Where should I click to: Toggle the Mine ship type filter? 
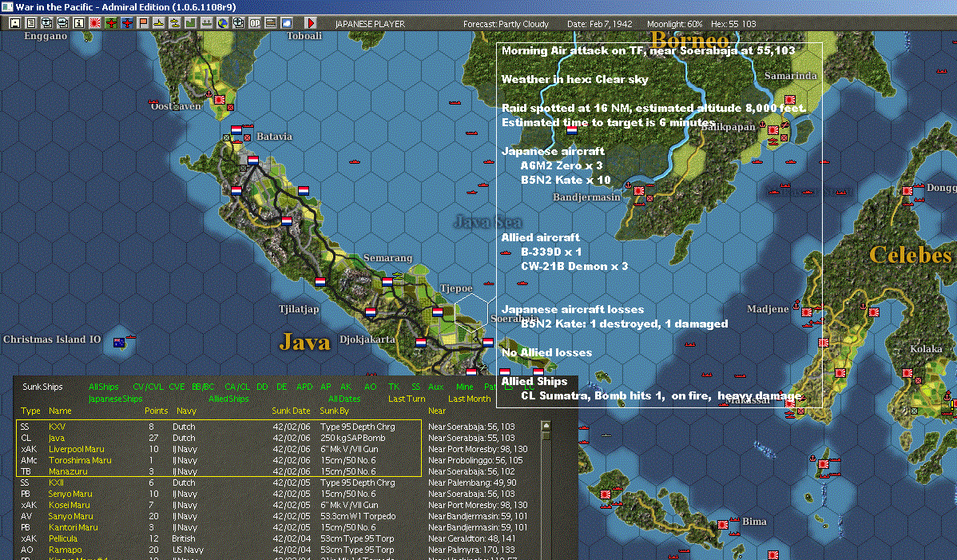(464, 387)
